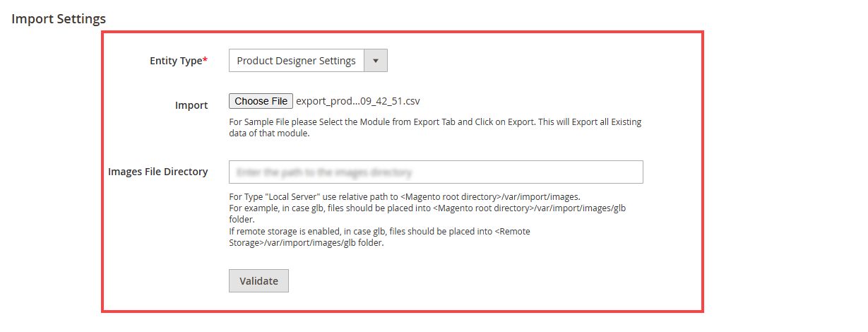Click the blurred placeholder text in directory field
This screenshot has height=332, width=868.
[x=324, y=172]
